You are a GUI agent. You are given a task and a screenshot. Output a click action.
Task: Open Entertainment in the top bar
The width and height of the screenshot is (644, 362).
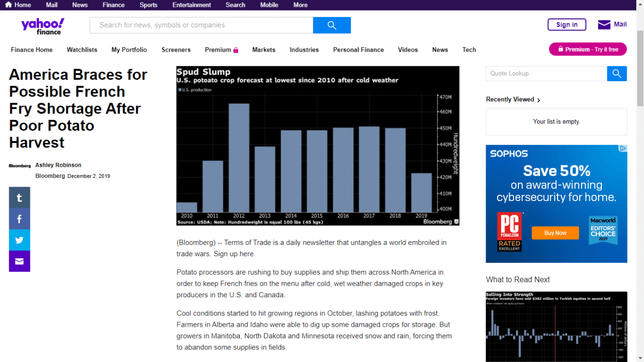[x=192, y=5]
